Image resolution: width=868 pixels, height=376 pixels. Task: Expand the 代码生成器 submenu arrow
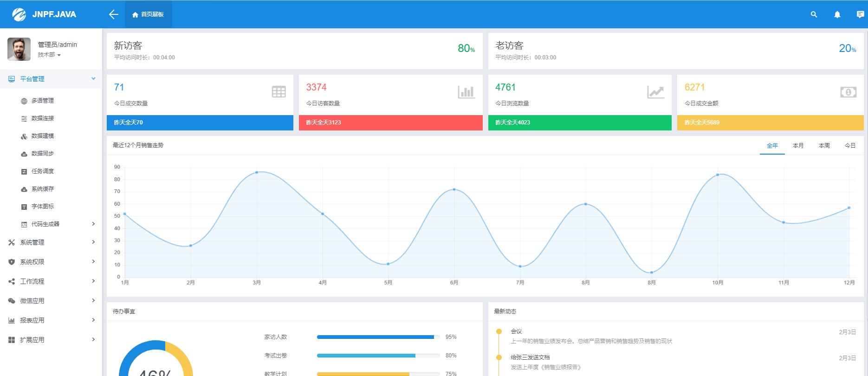click(x=93, y=224)
